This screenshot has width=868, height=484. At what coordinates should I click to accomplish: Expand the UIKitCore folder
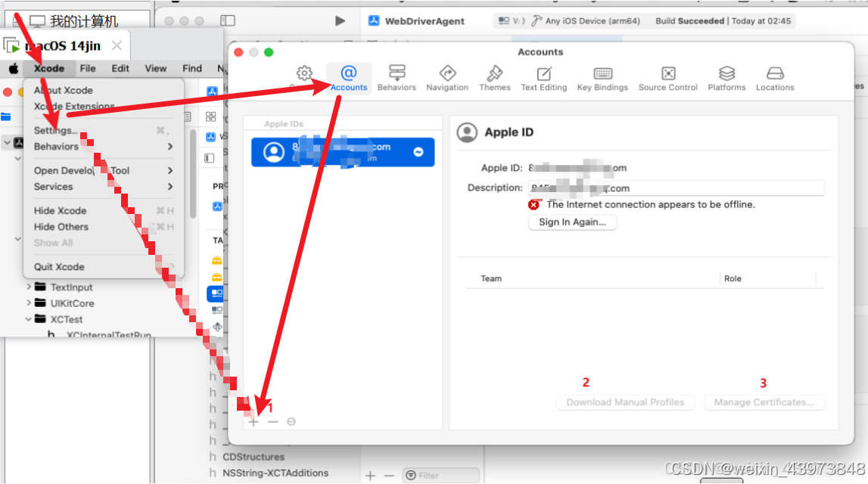[29, 303]
